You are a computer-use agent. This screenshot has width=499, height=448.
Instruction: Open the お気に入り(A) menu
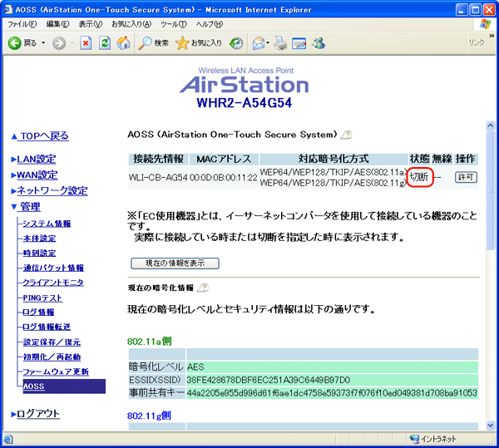[131, 24]
